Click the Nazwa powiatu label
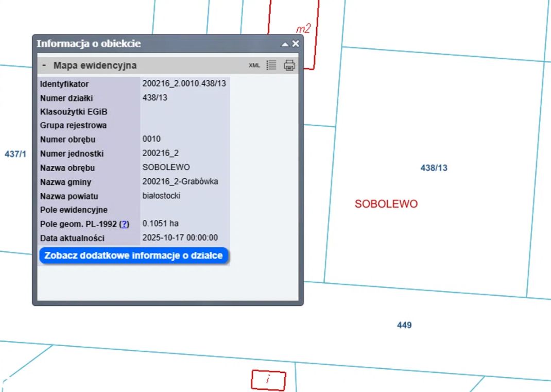This screenshot has height=392, width=551. click(69, 196)
